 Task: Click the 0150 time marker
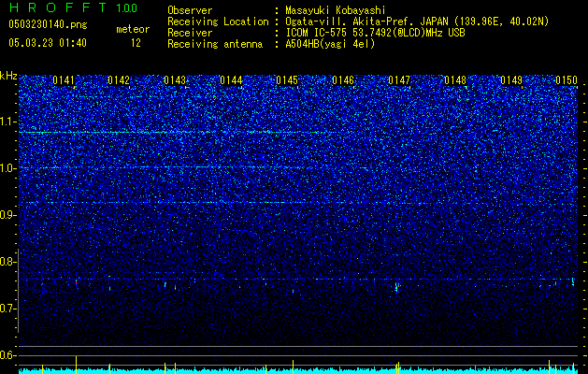(x=566, y=80)
